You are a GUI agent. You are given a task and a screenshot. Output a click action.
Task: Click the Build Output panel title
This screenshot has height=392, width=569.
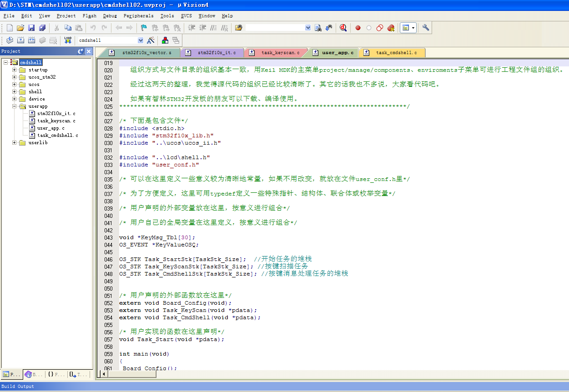pyautogui.click(x=18, y=387)
